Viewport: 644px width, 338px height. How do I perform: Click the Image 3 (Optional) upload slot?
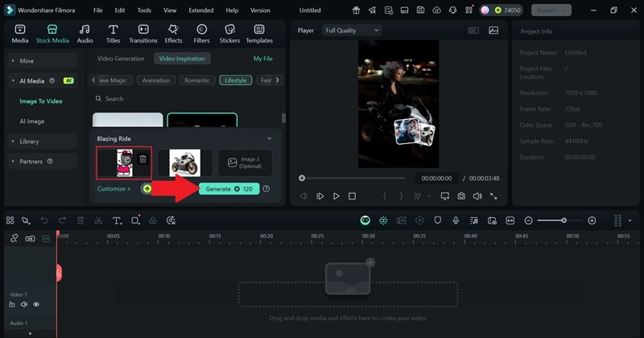pos(245,163)
